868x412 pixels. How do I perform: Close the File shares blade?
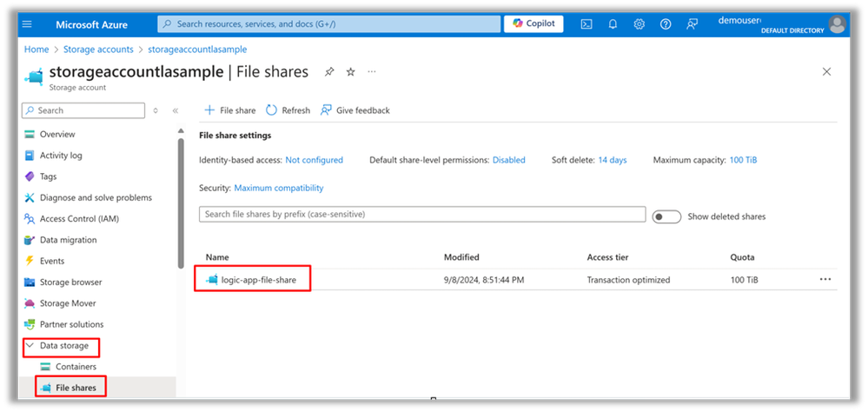pos(826,72)
